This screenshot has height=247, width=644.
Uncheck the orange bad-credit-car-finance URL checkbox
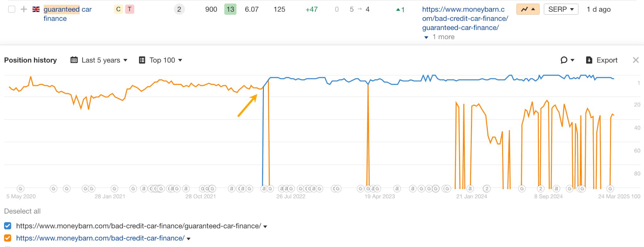[8, 238]
